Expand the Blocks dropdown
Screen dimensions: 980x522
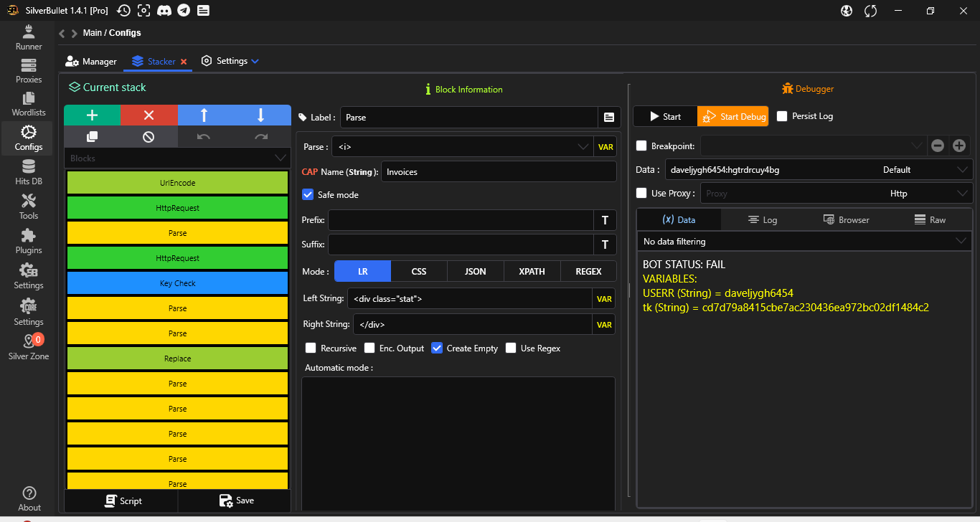click(177, 158)
